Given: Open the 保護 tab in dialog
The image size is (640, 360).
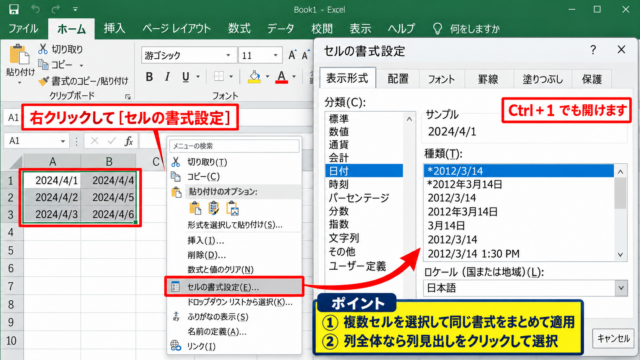Looking at the screenshot, I should point(592,79).
